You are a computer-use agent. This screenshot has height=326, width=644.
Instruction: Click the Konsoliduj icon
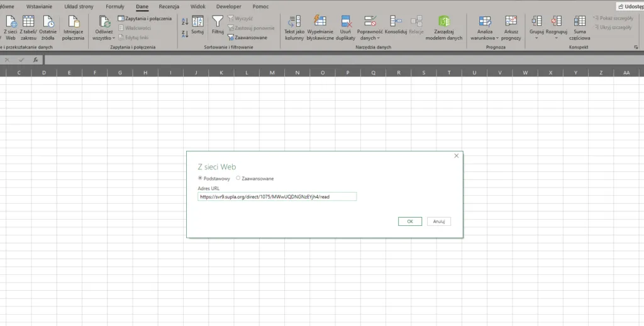coord(396,21)
